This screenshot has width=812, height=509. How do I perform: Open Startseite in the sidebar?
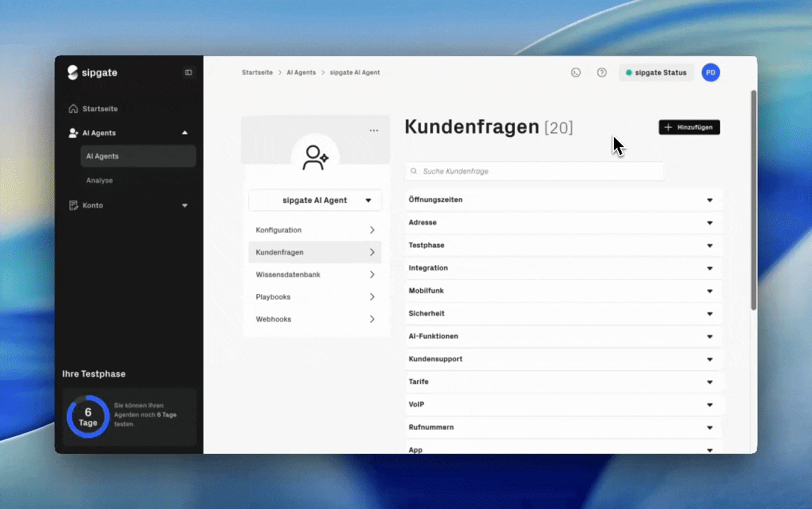[100, 109]
